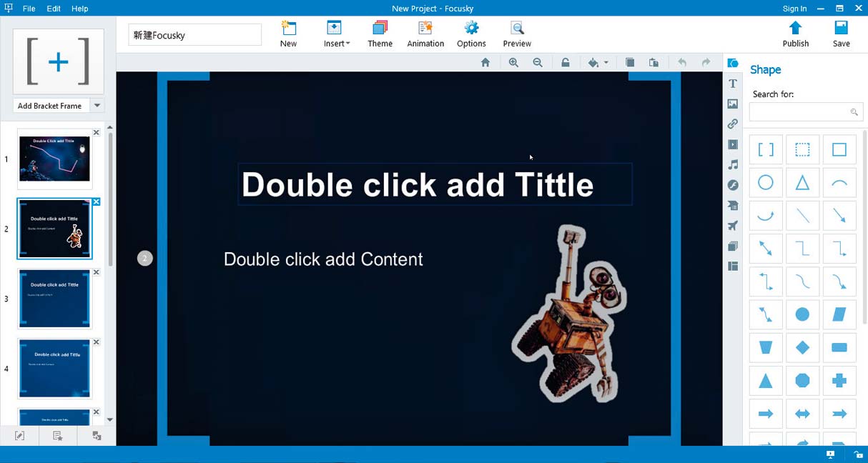
Task: Insert the square bracket frame shape
Action: [x=766, y=150]
